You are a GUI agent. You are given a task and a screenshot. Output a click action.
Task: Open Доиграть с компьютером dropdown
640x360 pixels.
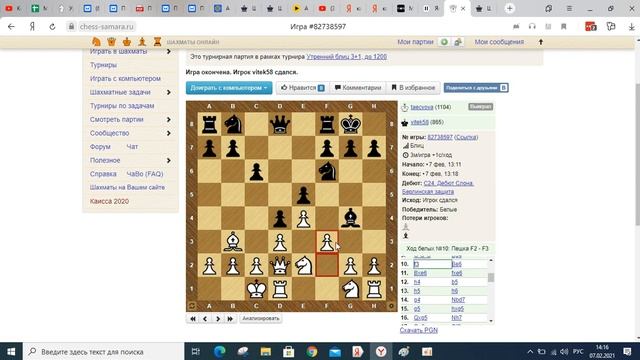click(x=229, y=88)
